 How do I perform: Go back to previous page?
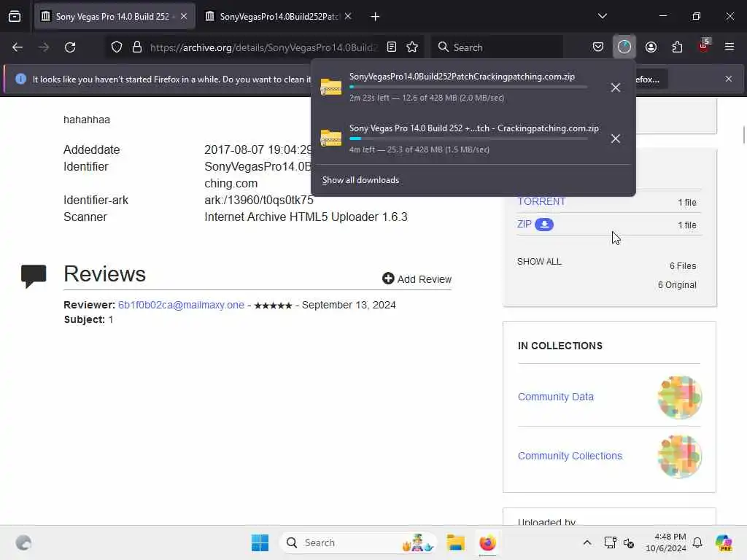point(18,47)
